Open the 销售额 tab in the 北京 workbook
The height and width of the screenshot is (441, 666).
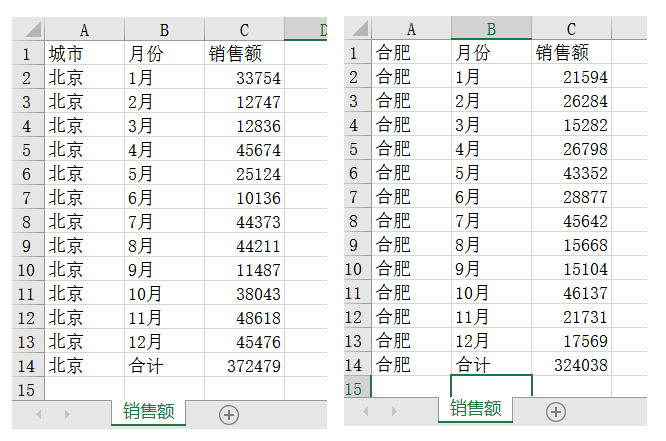[149, 411]
